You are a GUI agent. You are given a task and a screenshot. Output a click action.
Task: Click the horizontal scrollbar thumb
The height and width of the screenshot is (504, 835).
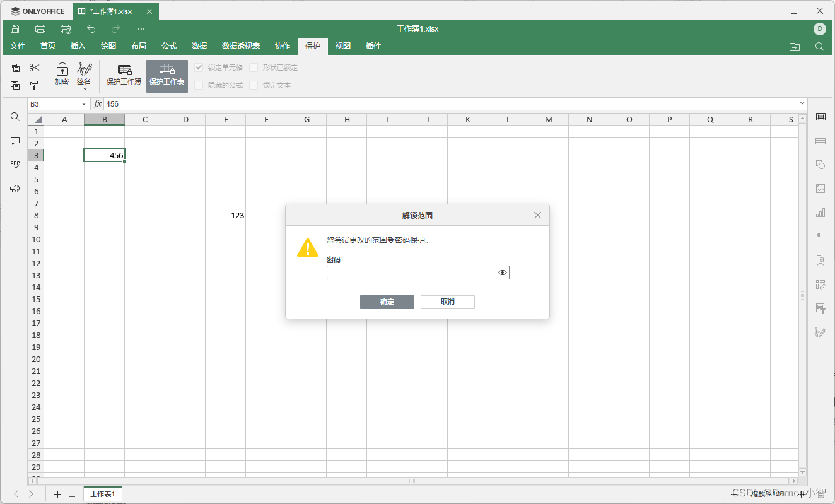click(x=414, y=481)
